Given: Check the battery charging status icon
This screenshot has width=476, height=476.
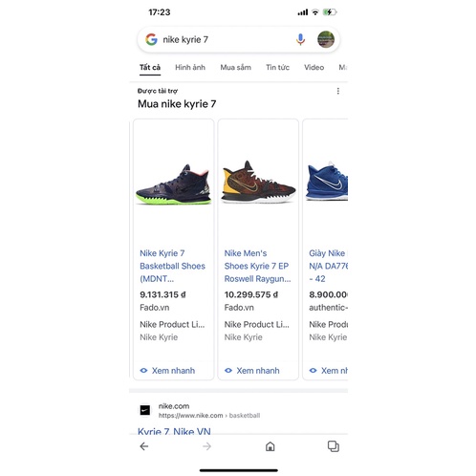Looking at the screenshot, I should click(x=330, y=12).
